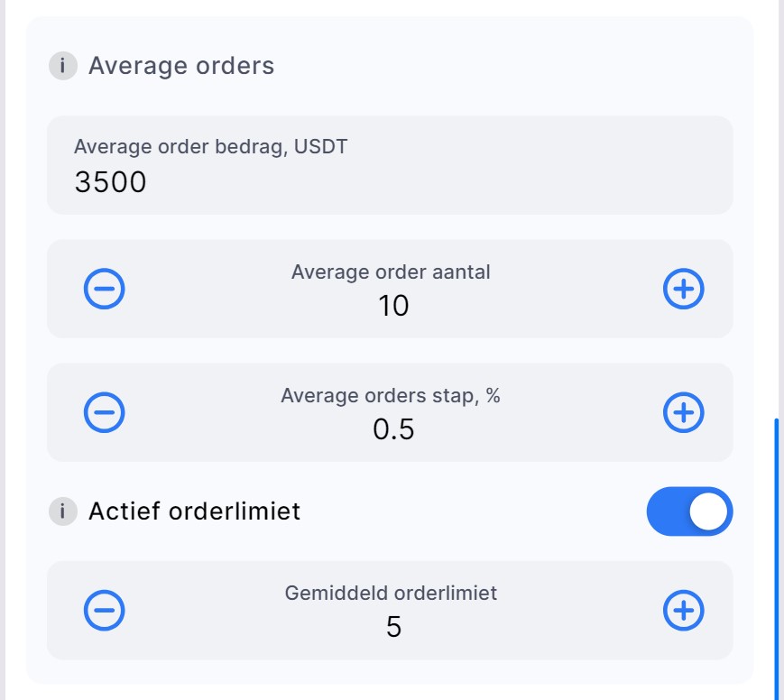Raise Gemiddeld orderlimiet using plus icon

(683, 611)
